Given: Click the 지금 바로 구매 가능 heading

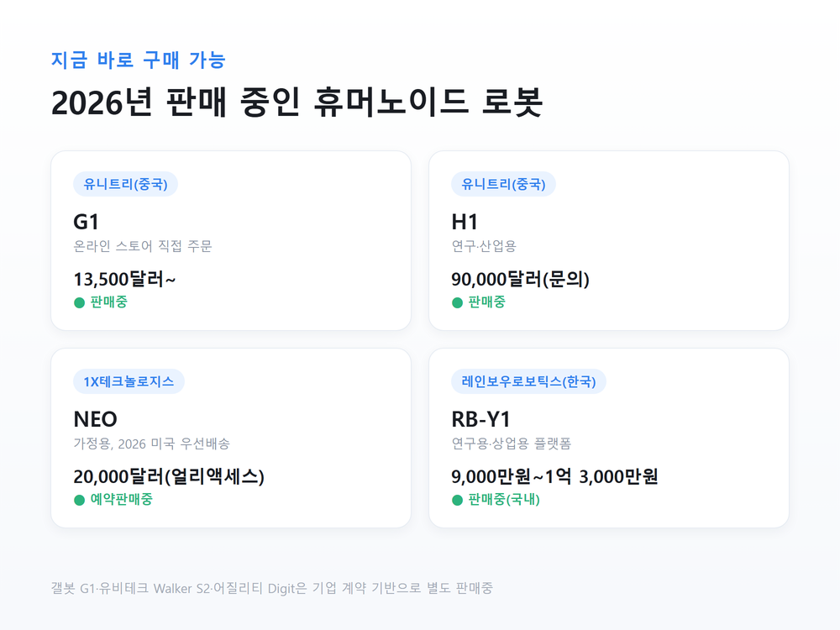Looking at the screenshot, I should point(139,60).
